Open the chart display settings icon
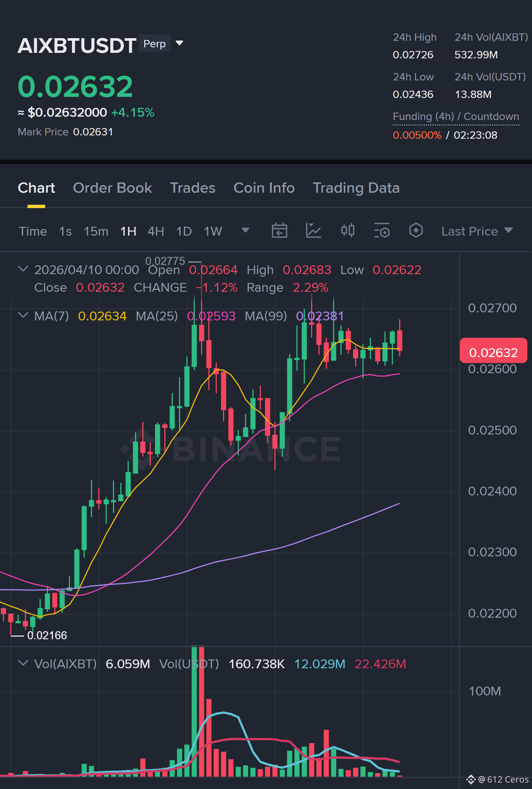This screenshot has height=789, width=532. point(382,231)
